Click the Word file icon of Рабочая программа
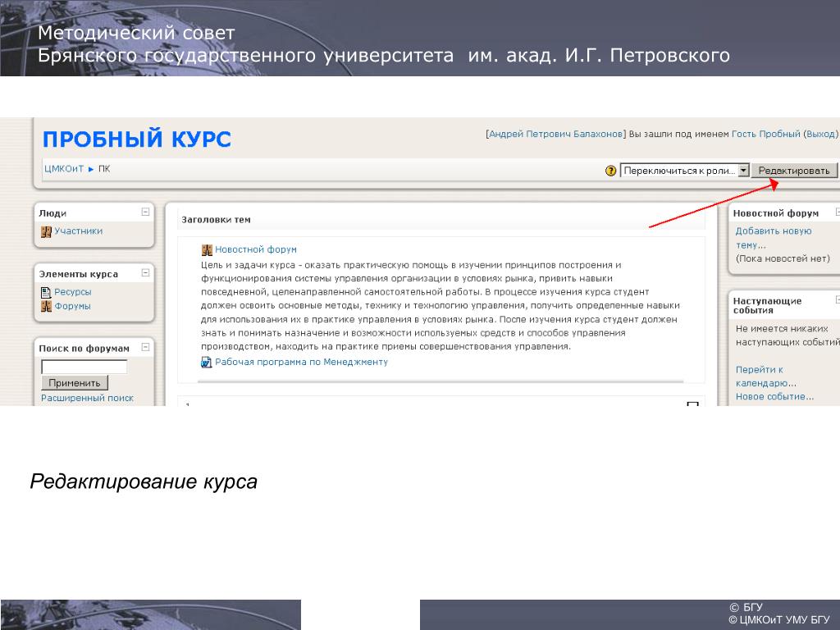Viewport: 840px width, 630px height. pyautogui.click(x=206, y=363)
